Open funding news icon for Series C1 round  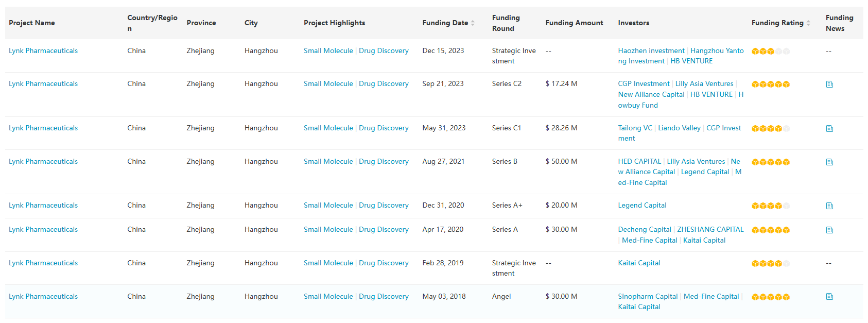[829, 129]
